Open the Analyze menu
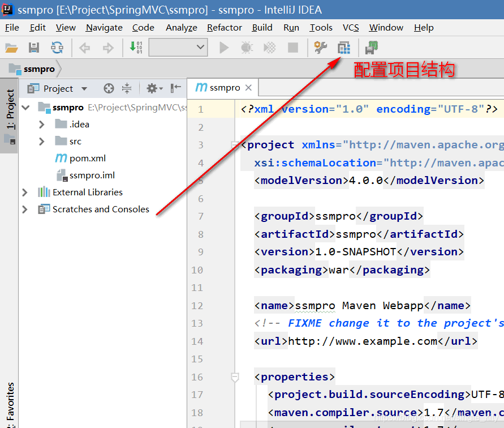The width and height of the screenshot is (504, 428). 182,28
